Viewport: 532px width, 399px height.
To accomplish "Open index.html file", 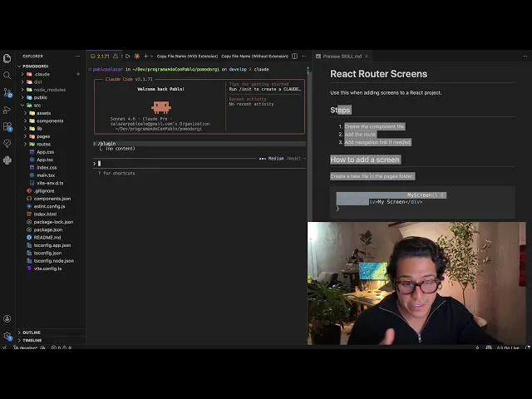I will [51, 214].
